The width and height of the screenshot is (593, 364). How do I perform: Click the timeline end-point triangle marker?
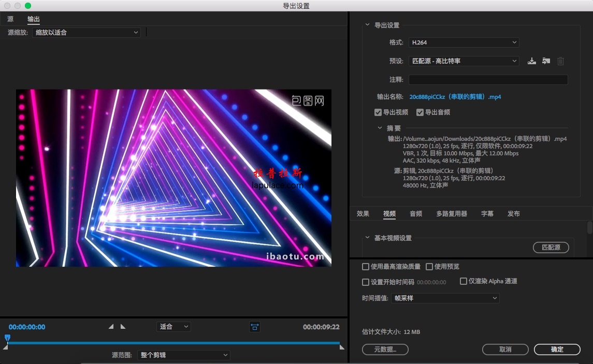342,347
